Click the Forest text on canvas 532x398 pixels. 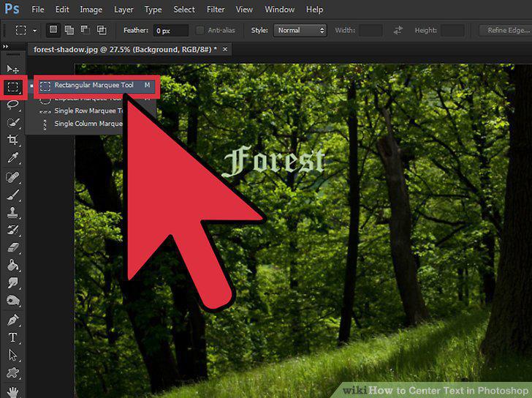tap(273, 161)
